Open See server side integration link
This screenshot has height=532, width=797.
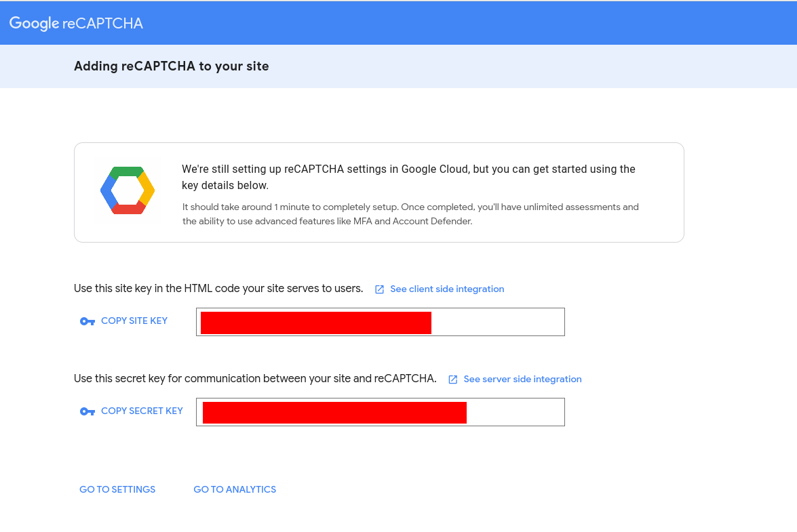point(522,380)
